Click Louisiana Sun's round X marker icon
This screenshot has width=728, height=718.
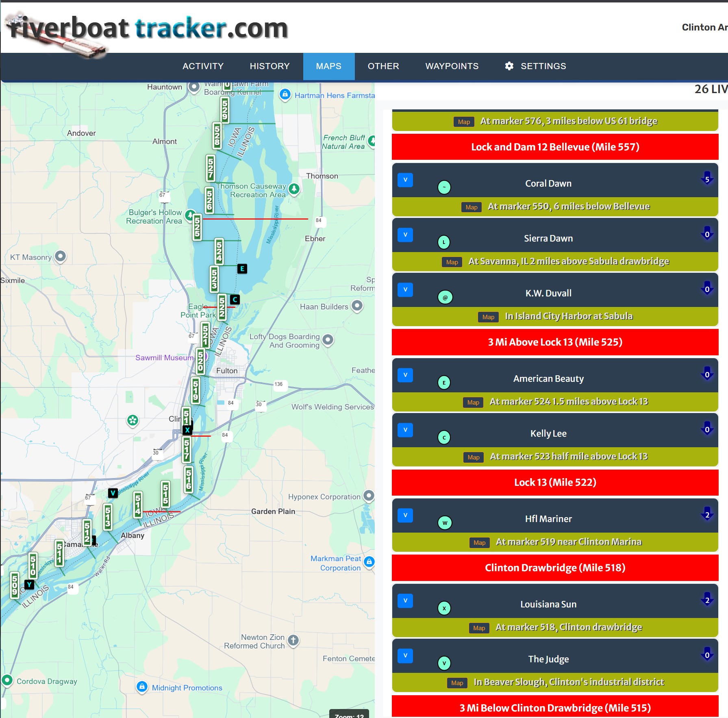pyautogui.click(x=444, y=608)
